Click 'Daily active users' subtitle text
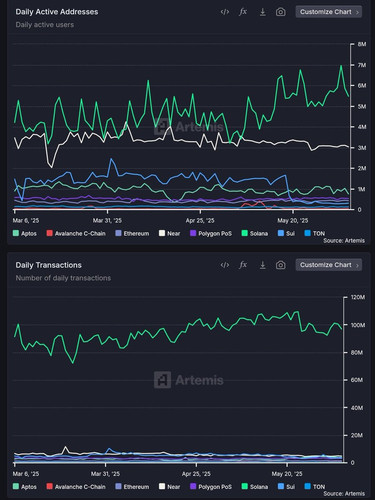This screenshot has width=375, height=500. click(x=45, y=25)
